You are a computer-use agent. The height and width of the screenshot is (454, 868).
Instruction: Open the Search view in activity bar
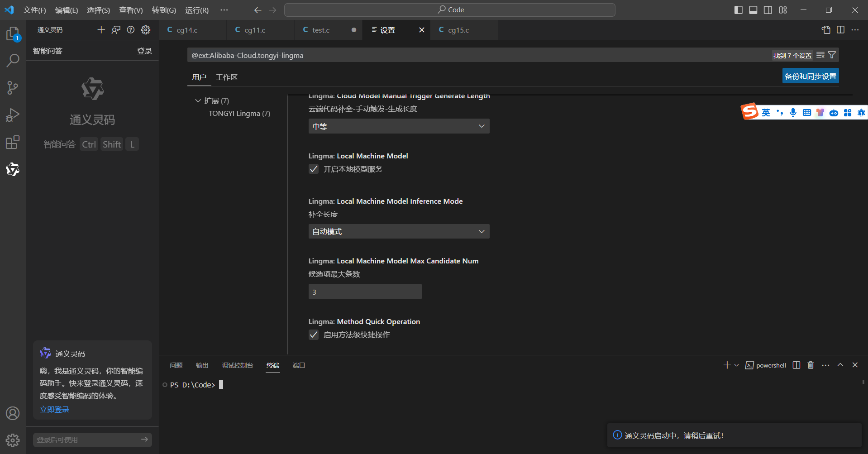(x=13, y=60)
